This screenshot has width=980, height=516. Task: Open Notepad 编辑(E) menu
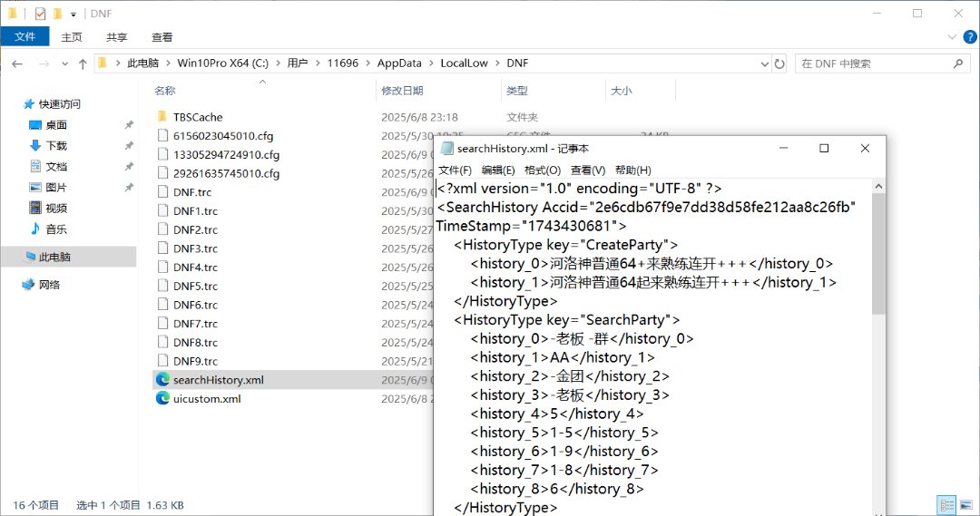(498, 170)
